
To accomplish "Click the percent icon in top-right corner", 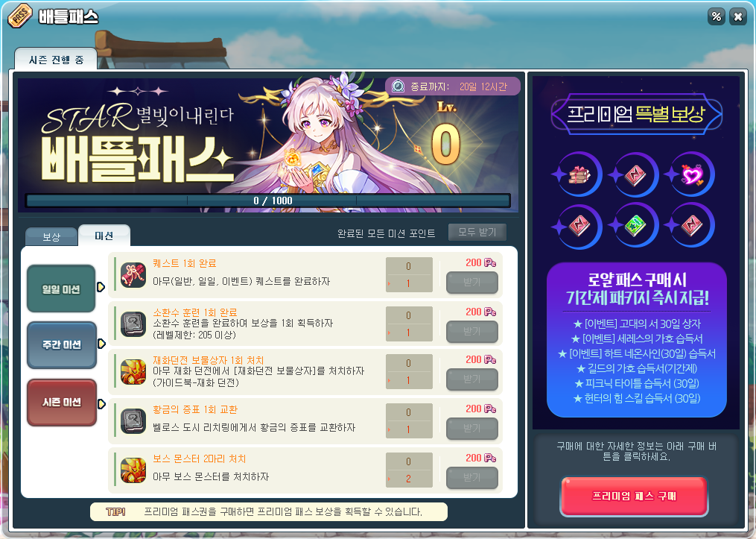I will (717, 17).
